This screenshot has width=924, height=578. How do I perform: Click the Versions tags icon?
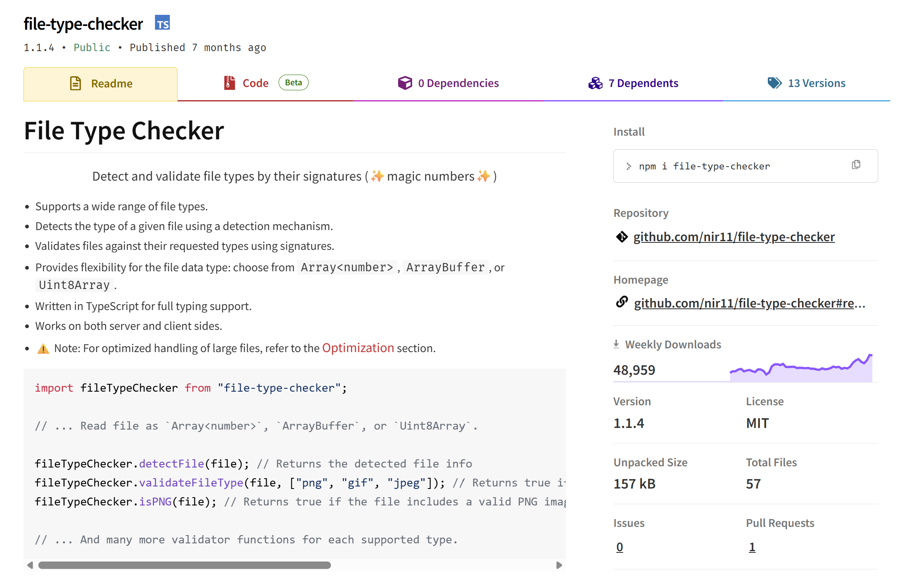pos(774,83)
